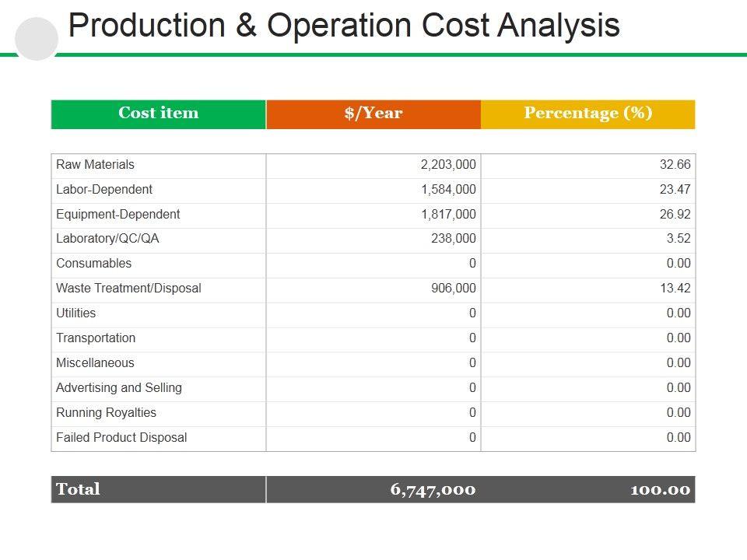Select the yellow 'Percentage (%)' header
The height and width of the screenshot is (560, 747).
click(588, 114)
